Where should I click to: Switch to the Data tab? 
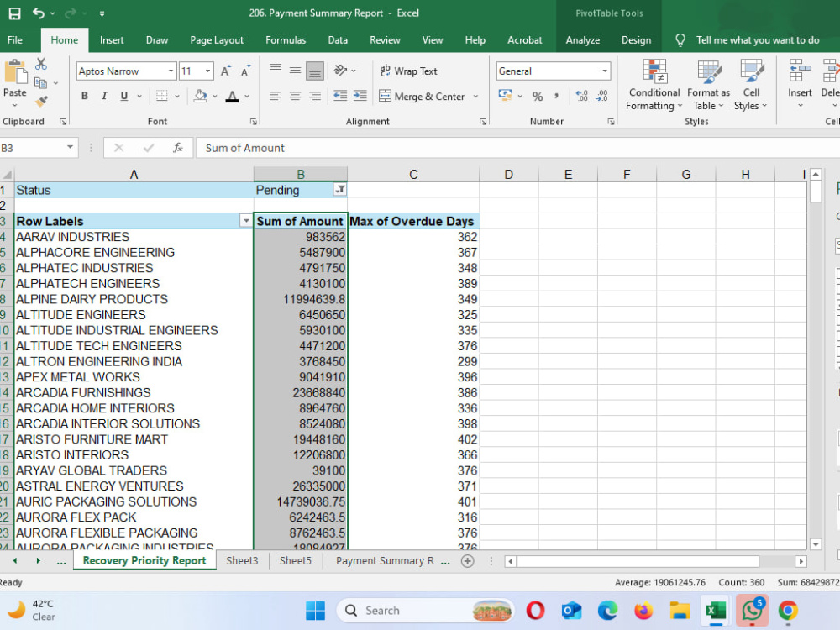pyautogui.click(x=338, y=40)
